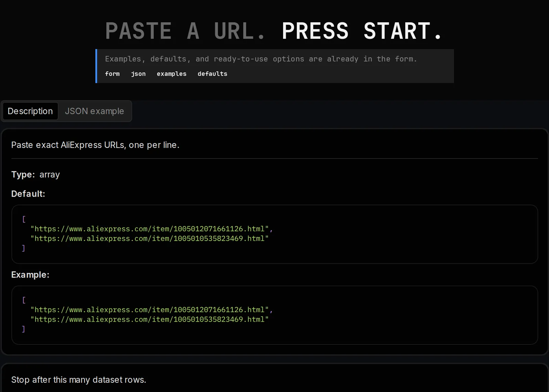
Task: Click the "form" tag in the banner
Action: click(112, 74)
